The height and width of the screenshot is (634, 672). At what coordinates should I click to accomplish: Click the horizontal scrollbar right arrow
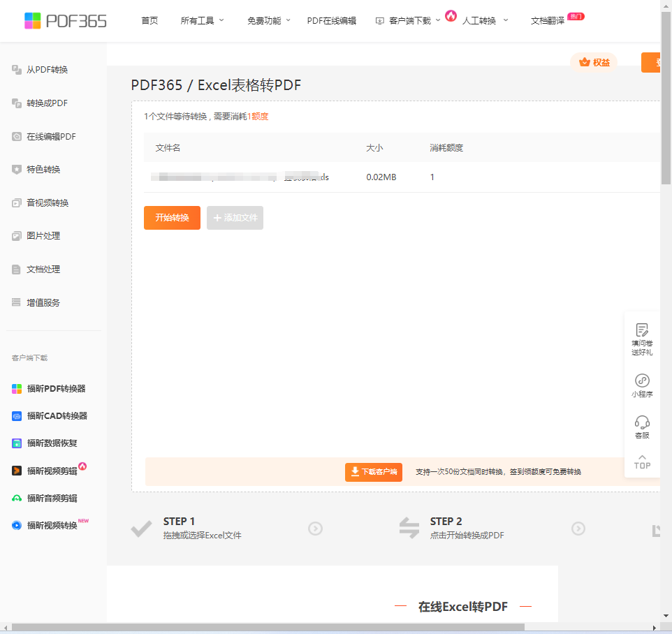tap(654, 628)
